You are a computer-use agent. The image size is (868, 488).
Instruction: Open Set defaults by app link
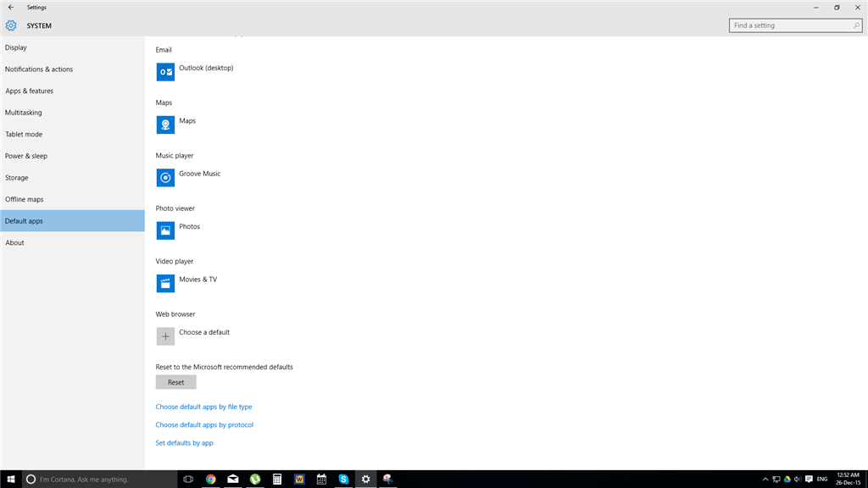tap(184, 443)
